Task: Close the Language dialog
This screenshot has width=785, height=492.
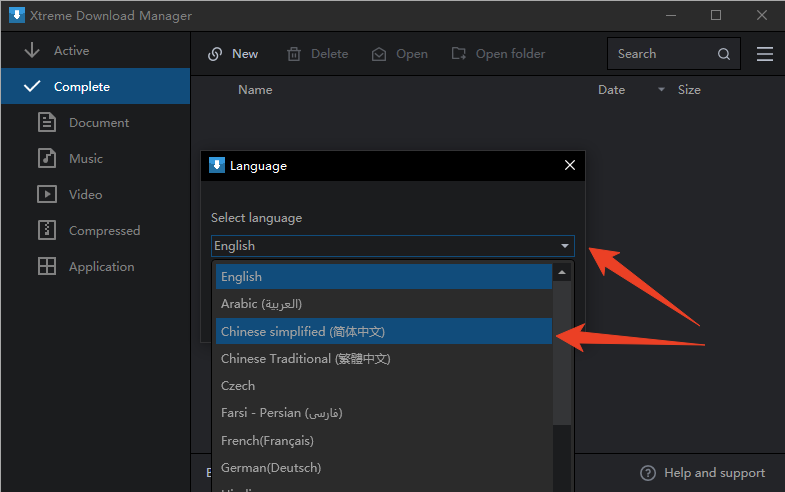Action: click(x=570, y=166)
